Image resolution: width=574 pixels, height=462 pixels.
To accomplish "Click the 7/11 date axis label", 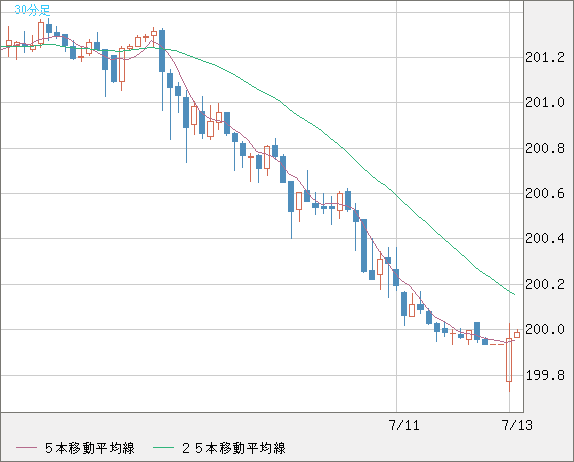I will coord(404,425).
